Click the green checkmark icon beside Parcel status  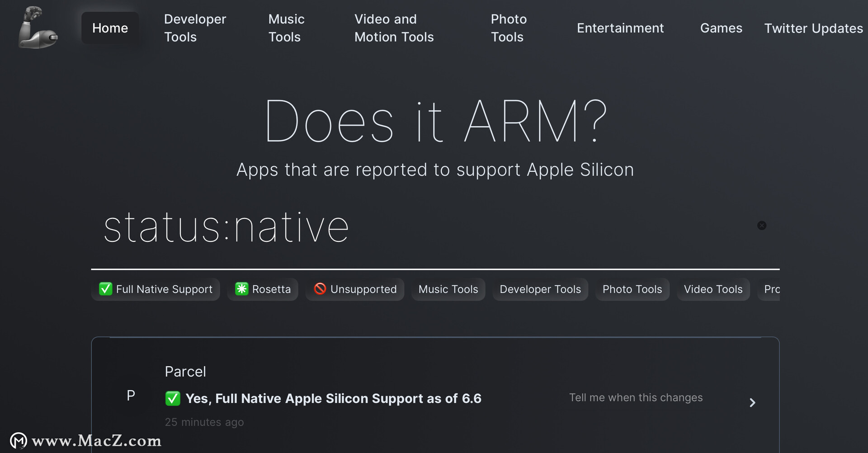pos(173,398)
